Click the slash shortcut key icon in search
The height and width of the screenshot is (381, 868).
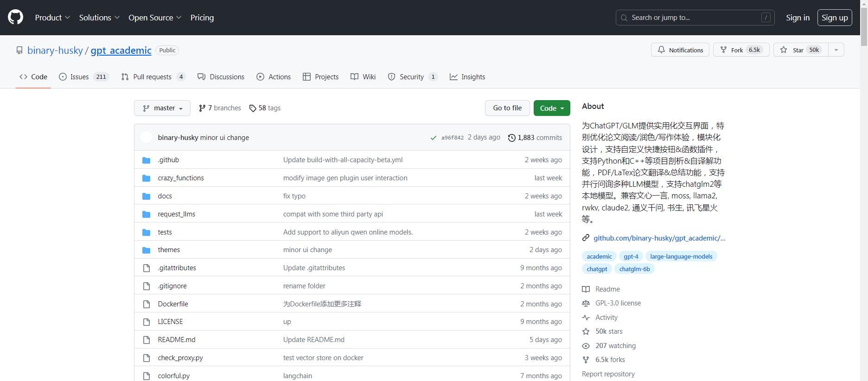pos(766,18)
